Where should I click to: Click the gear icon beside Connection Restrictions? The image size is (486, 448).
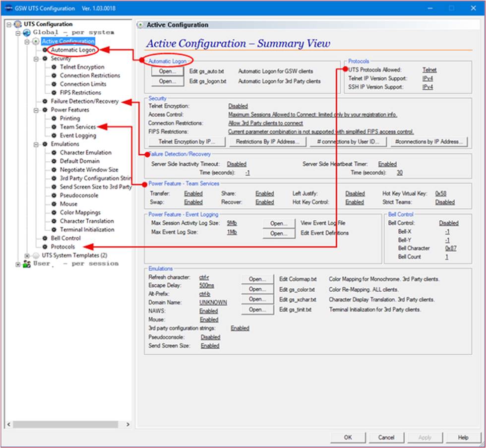[54, 75]
